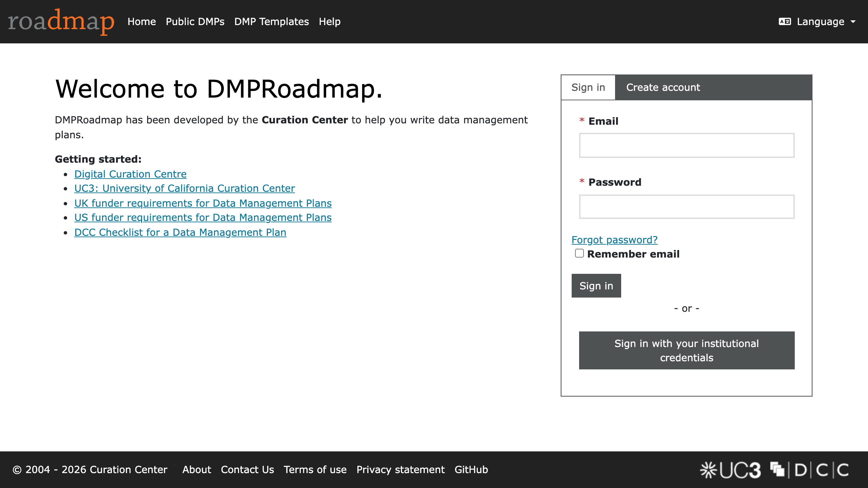868x488 pixels.
Task: Open Digital Curation Centre link
Action: click(131, 174)
